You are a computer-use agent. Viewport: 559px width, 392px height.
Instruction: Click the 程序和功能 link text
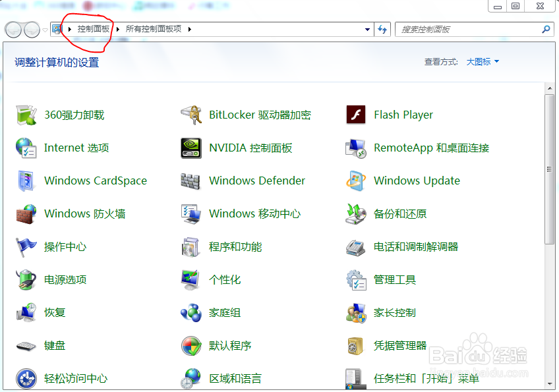click(235, 246)
